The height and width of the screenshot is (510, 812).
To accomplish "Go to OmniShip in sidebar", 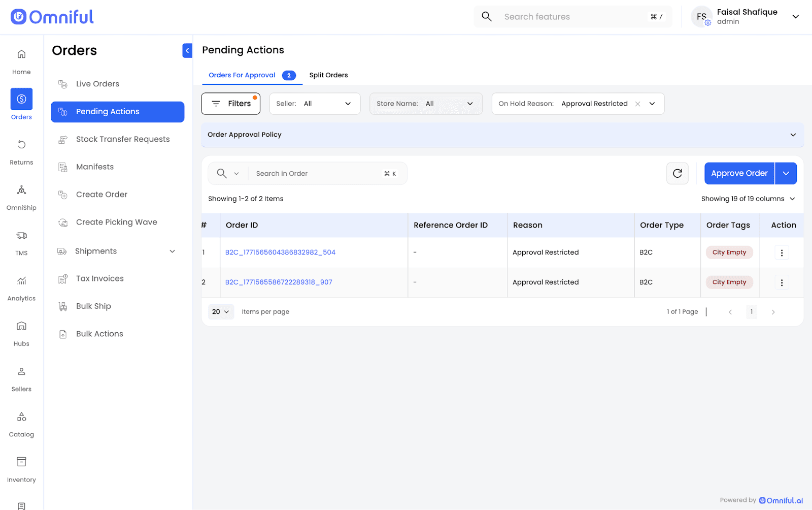I will (21, 190).
